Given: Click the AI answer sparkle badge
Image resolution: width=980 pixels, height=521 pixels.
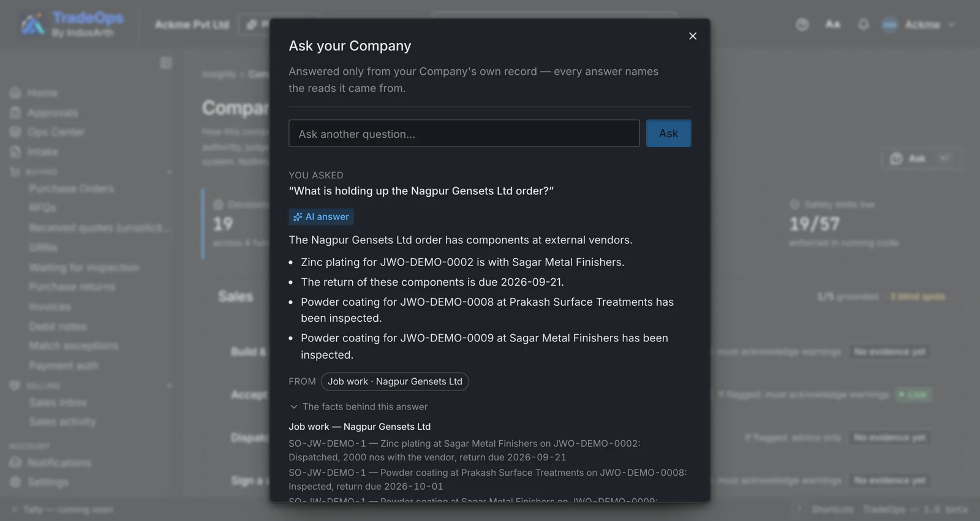Looking at the screenshot, I should coord(321,217).
